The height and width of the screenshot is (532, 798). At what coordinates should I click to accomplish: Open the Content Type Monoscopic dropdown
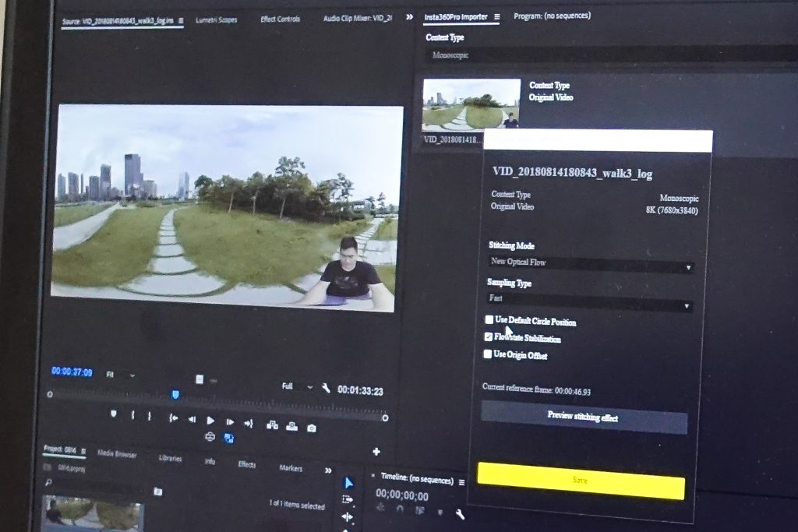click(x=611, y=55)
